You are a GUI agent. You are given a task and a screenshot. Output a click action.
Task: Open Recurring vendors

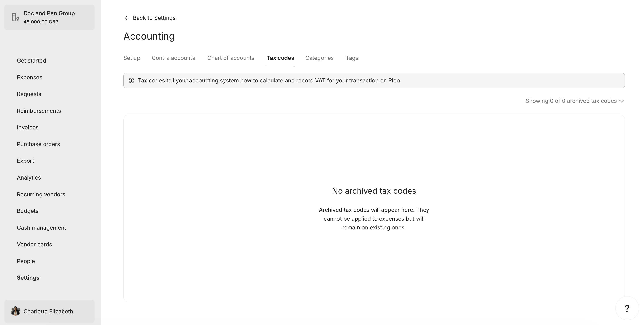(41, 194)
